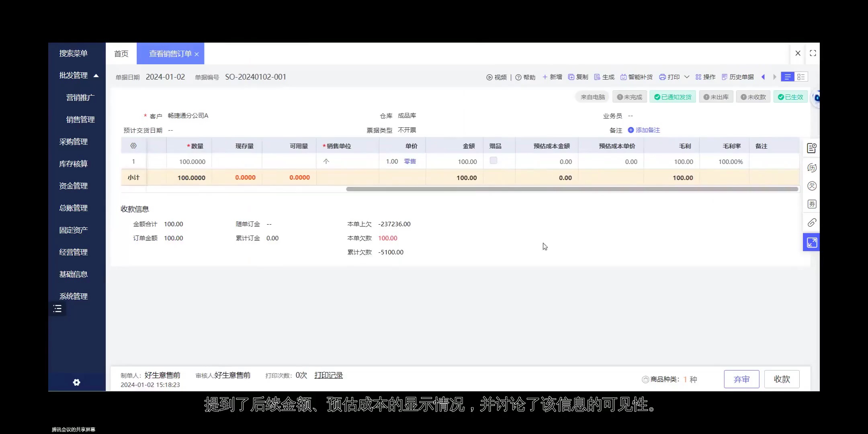Image resolution: width=868 pixels, height=434 pixels.
Task: Click the 添加备注 add remark link
Action: 647,130
